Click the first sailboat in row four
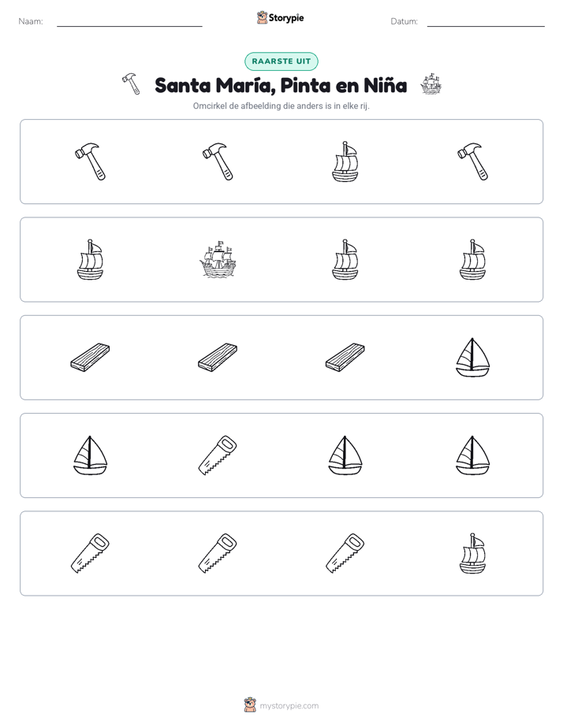563x728 pixels. (90, 455)
